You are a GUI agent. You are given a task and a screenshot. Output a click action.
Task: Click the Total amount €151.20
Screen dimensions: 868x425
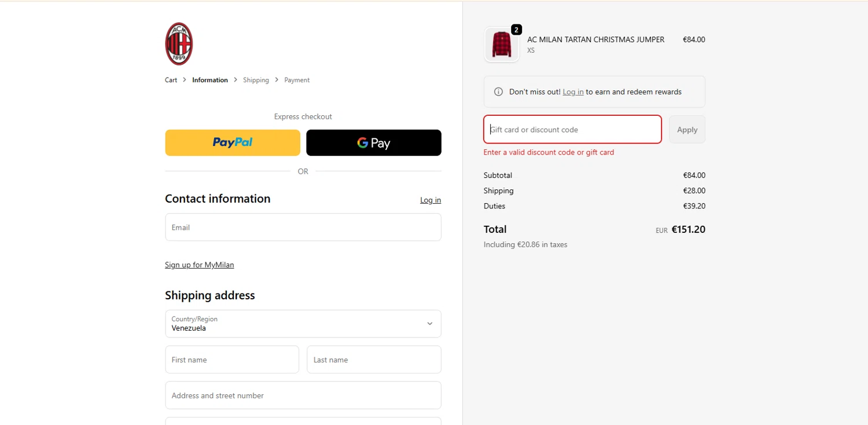(688, 229)
